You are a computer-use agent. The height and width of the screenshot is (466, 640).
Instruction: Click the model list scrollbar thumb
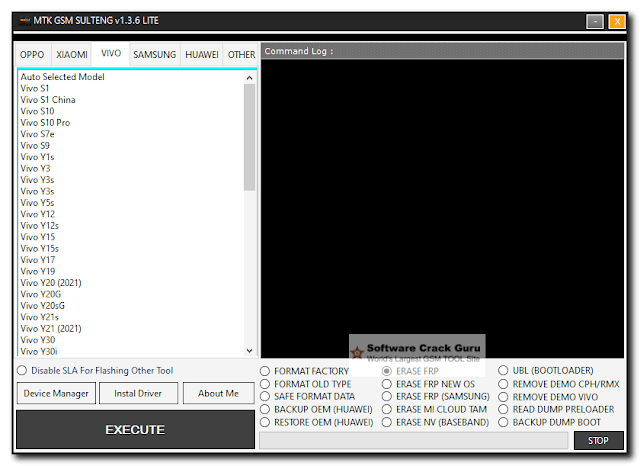249,138
